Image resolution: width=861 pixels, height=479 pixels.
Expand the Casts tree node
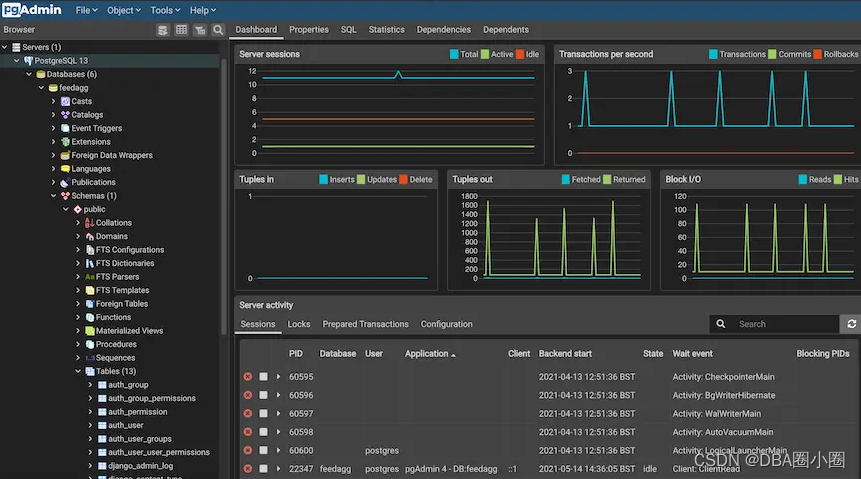[x=53, y=101]
